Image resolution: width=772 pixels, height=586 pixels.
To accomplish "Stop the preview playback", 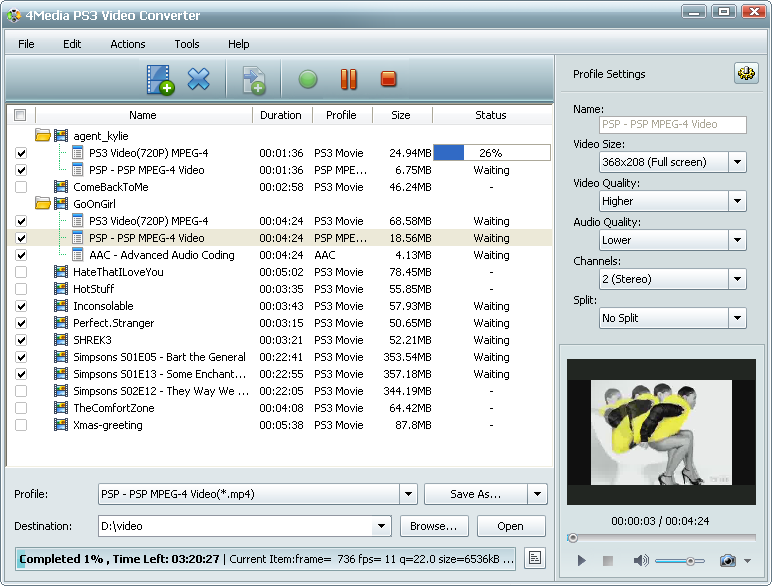I will (608, 560).
